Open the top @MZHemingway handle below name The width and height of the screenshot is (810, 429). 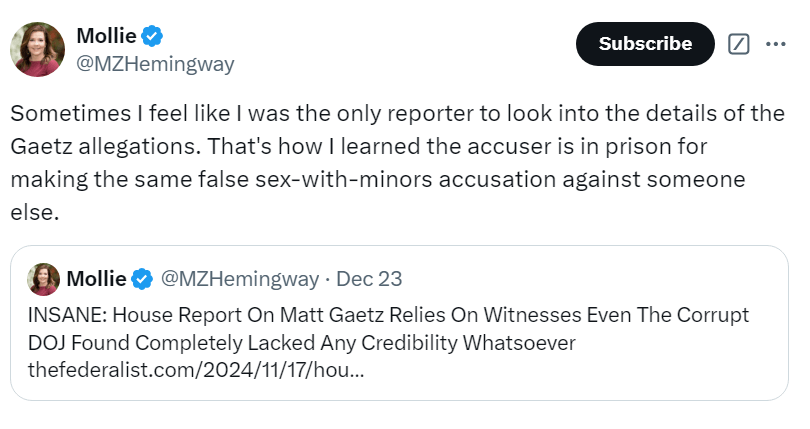tap(155, 64)
